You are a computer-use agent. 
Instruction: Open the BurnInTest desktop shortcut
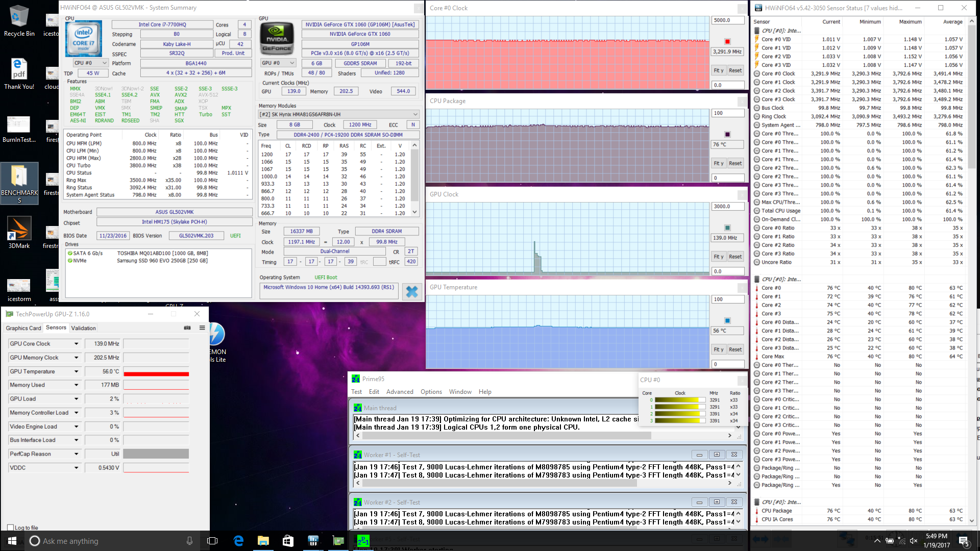coord(19,129)
